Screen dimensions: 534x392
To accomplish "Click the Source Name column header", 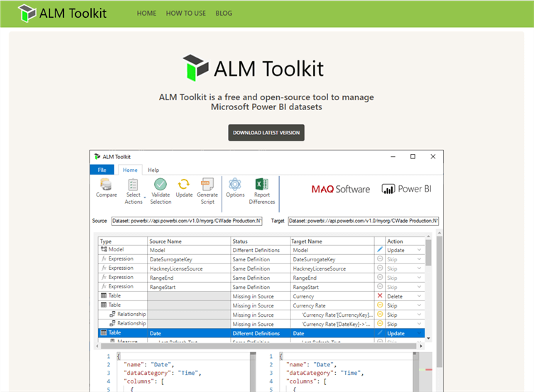I will 189,241.
